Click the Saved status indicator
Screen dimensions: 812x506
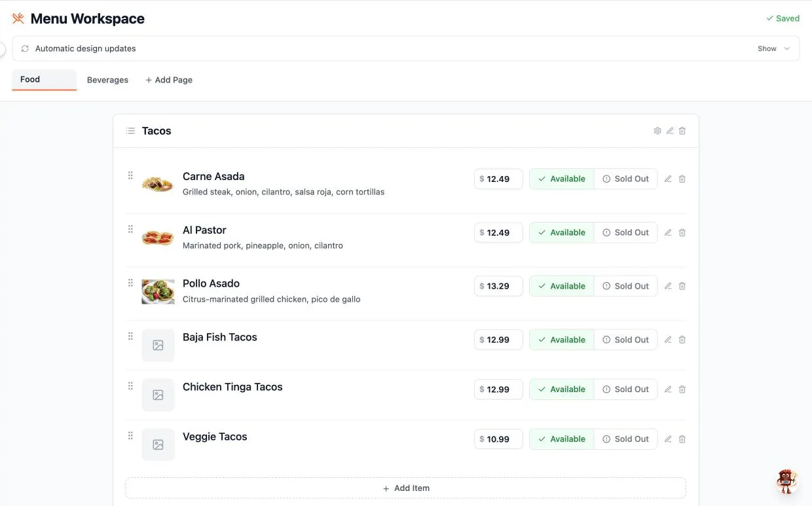(783, 18)
